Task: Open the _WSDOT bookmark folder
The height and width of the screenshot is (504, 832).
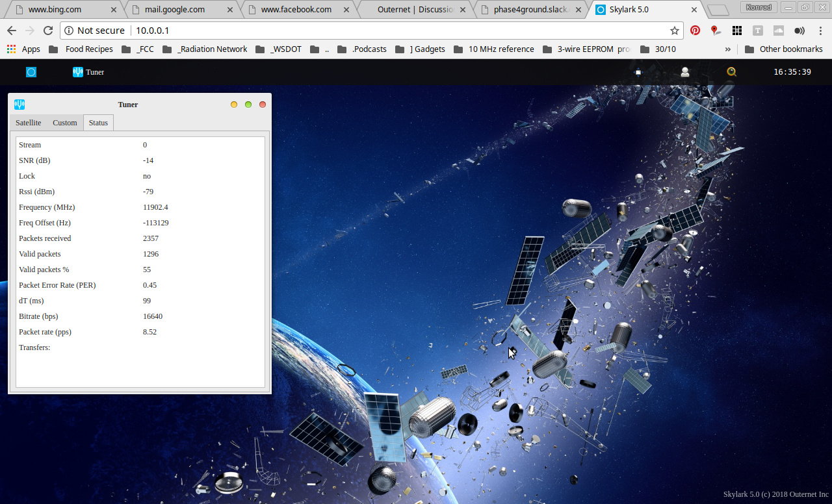Action: 279,49
